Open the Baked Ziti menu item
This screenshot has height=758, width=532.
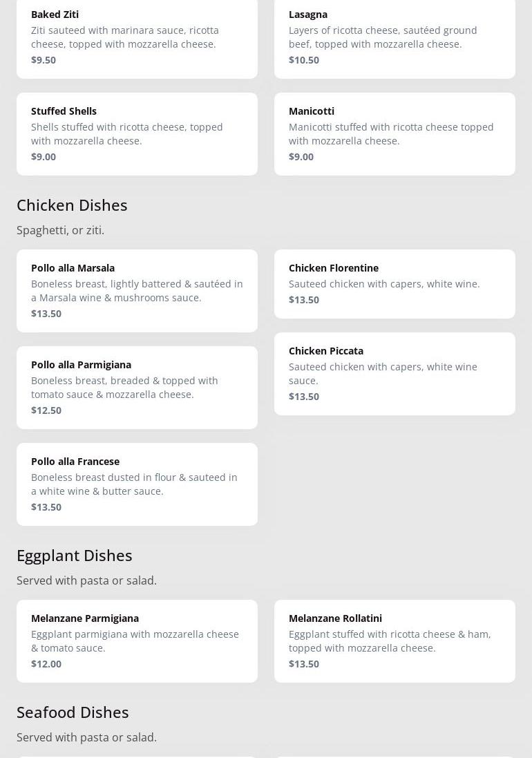pos(137,37)
